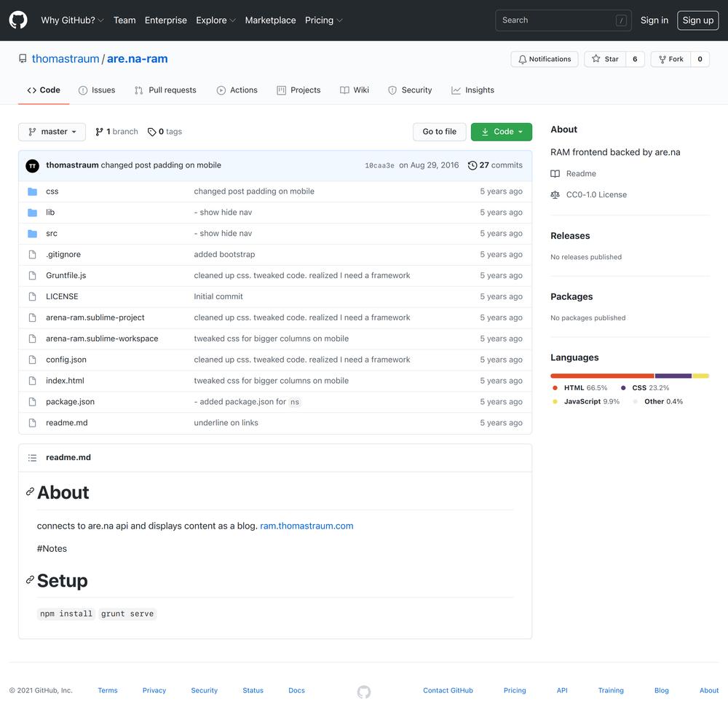Click the file icon for index.html
This screenshot has width=728, height=728.
(32, 381)
